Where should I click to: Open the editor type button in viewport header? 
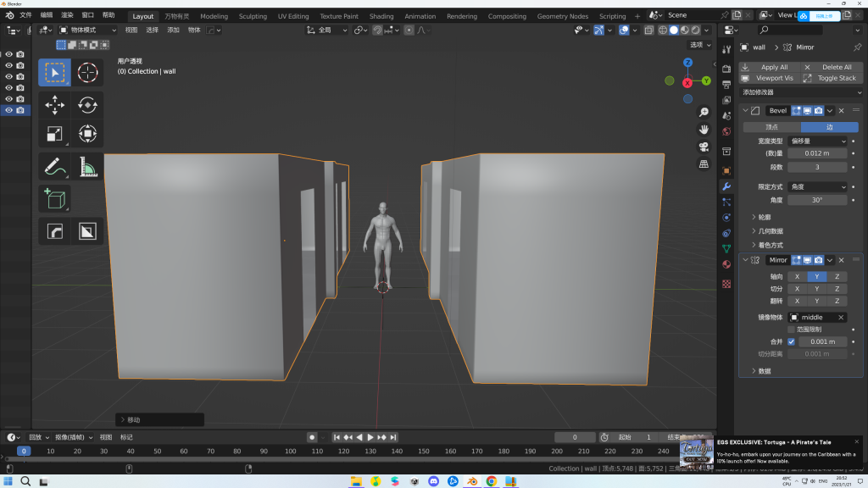[x=46, y=30]
